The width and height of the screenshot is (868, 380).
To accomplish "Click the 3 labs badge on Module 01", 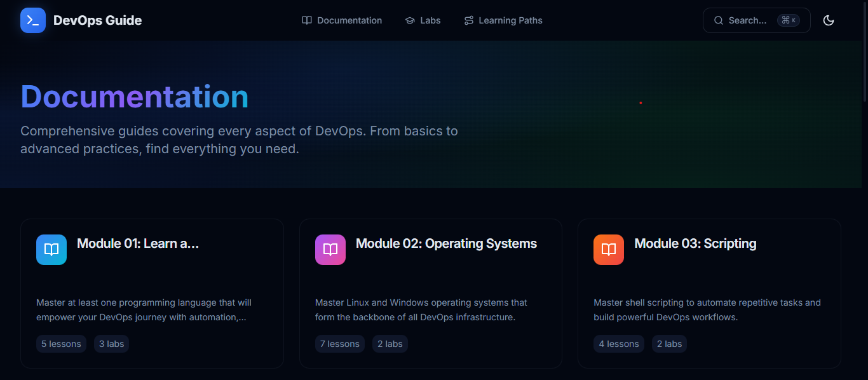I will tap(111, 344).
